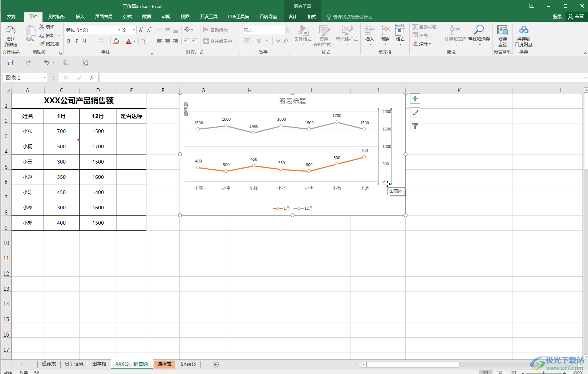Select the chart title 图表标题
This screenshot has height=374, width=588.
(292, 101)
